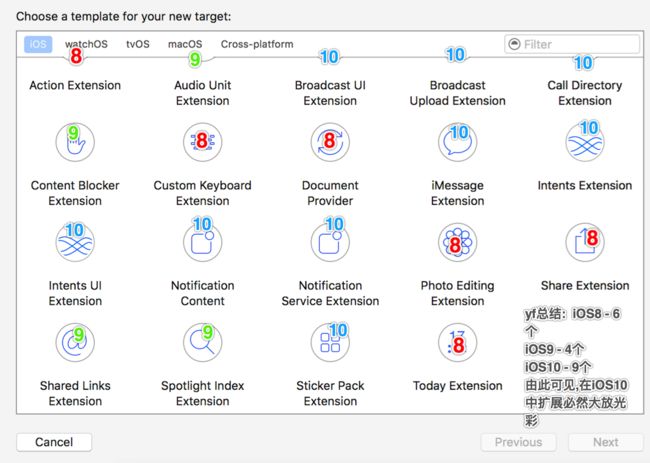Viewport: 650px width, 463px height.
Task: Click the Today Extension label text
Action: pyautogui.click(x=458, y=385)
